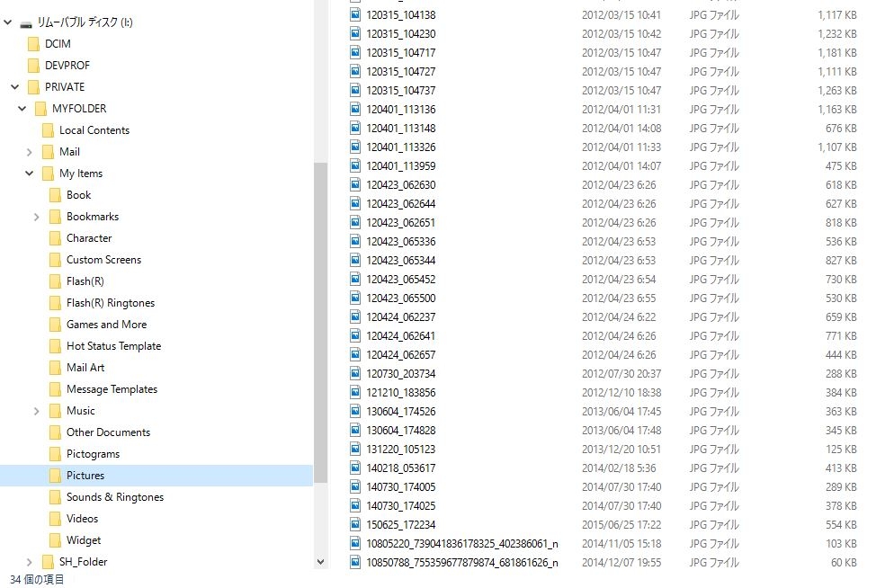Image resolution: width=885 pixels, height=588 pixels.
Task: Open the Pictograms folder
Action: [94, 454]
